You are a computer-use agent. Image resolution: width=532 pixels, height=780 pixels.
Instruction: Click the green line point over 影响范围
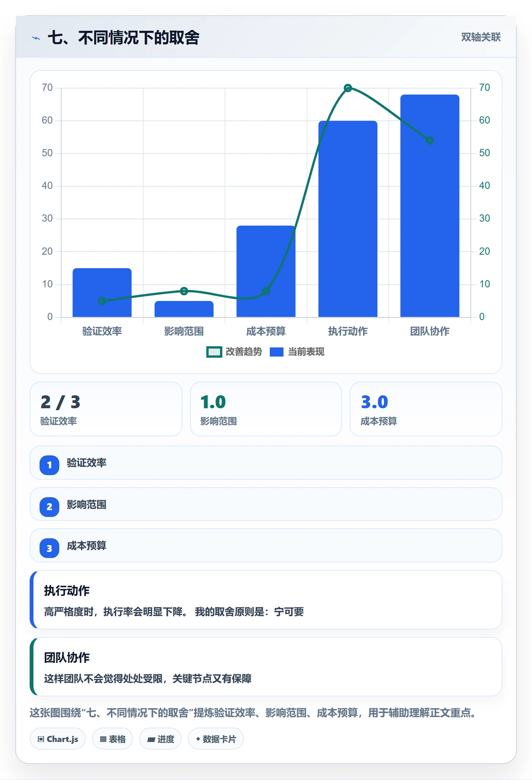tap(184, 291)
